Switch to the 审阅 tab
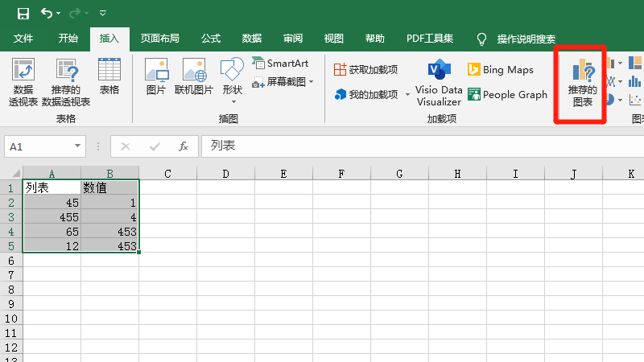This screenshot has width=644, height=362. coord(293,39)
